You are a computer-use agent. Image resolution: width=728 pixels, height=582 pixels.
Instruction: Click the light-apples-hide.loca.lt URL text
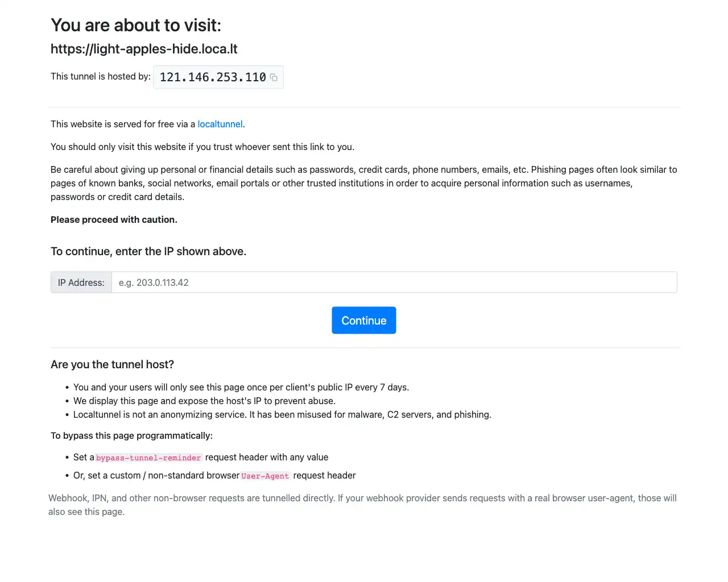[144, 49]
